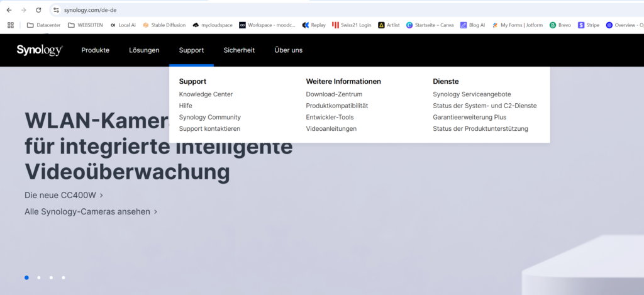Click the browser back arrow
Image resolution: width=644 pixels, height=295 pixels.
pyautogui.click(x=9, y=10)
